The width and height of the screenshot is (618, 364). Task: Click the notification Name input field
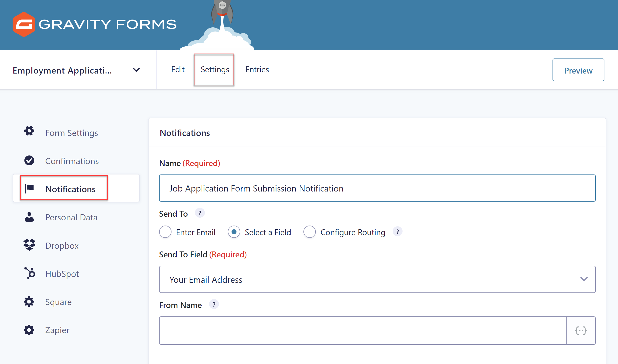377,188
